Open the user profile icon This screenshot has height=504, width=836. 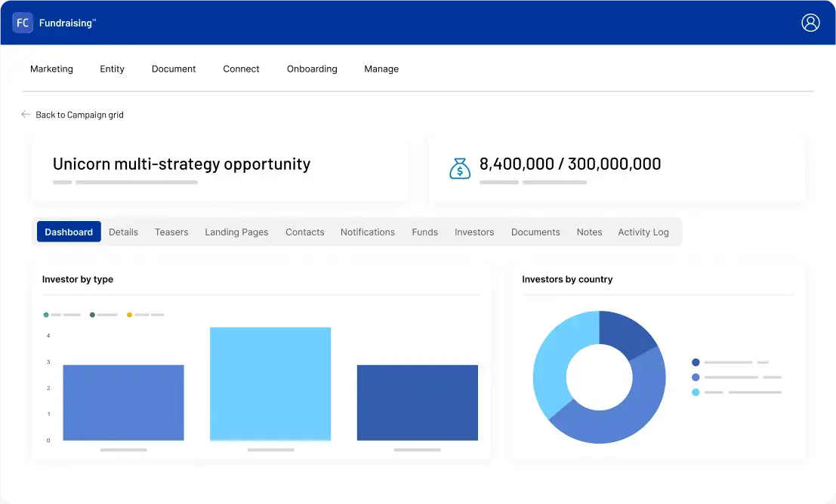pos(810,23)
